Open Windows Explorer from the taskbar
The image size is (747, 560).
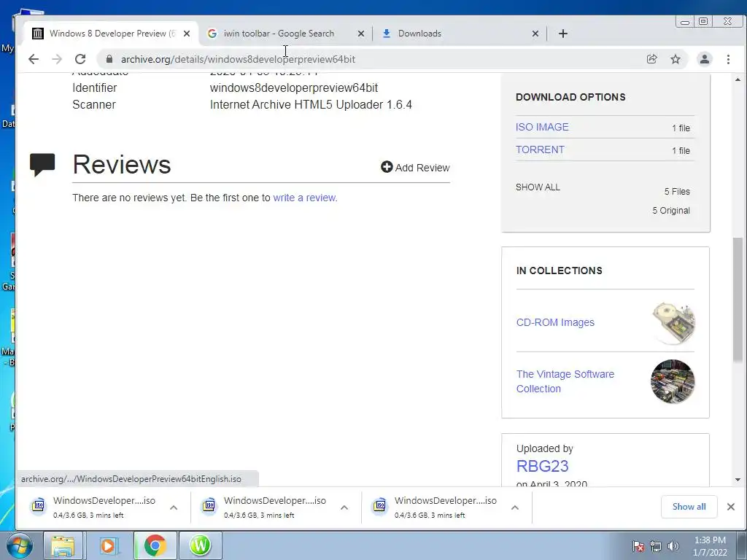[63, 545]
